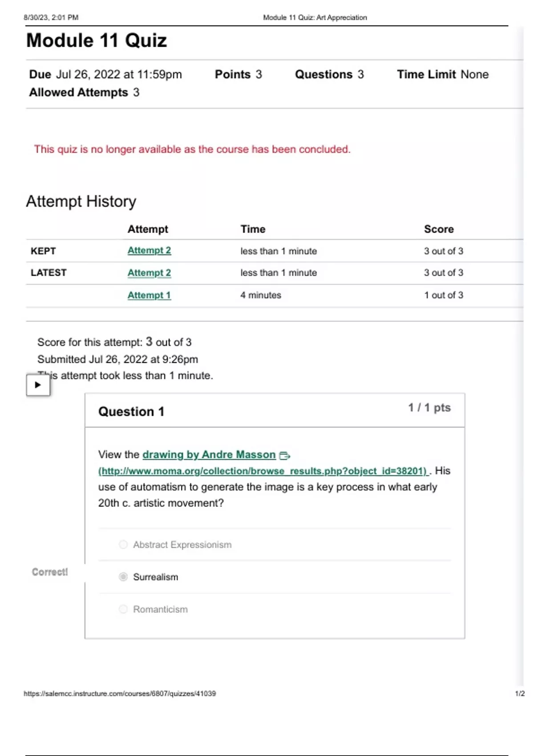Open Attempt 2 in the LATEST row
534x756 pixels.
149,273
